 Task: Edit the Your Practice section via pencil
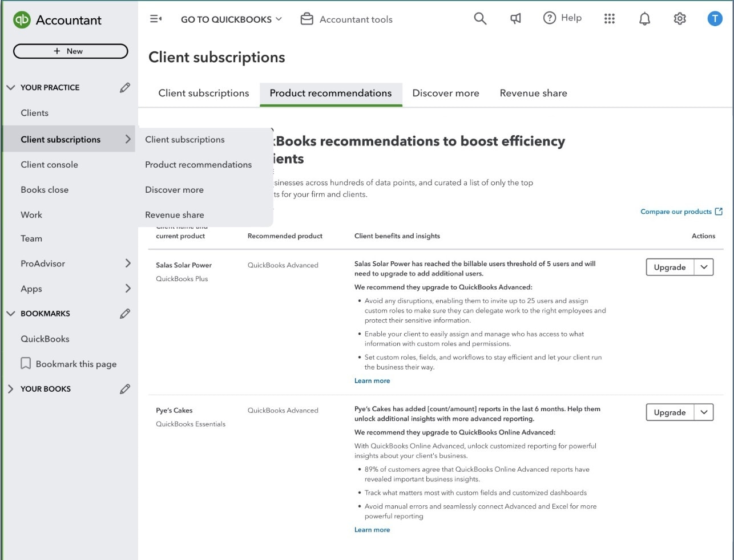point(125,87)
